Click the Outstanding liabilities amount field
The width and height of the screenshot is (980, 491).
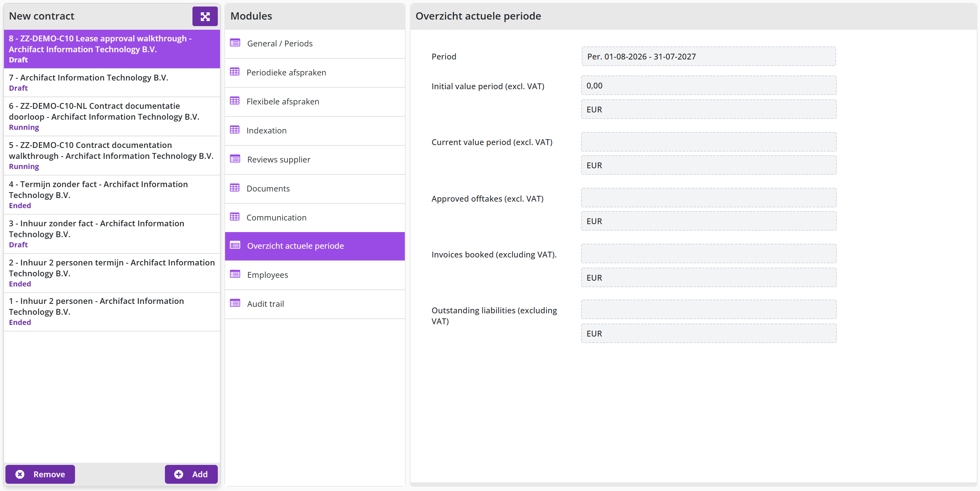(x=709, y=309)
